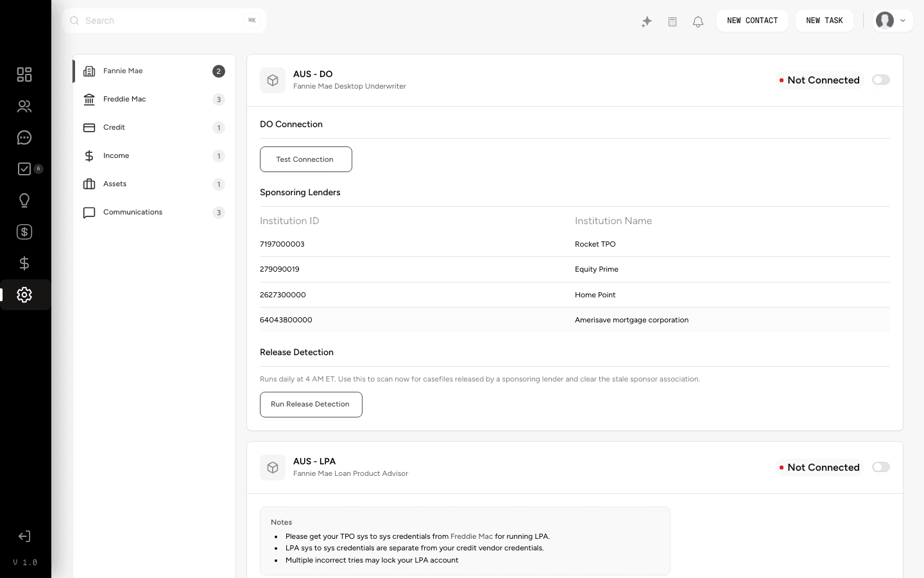Click the Amerisave mortgage corporation name

[632, 320]
